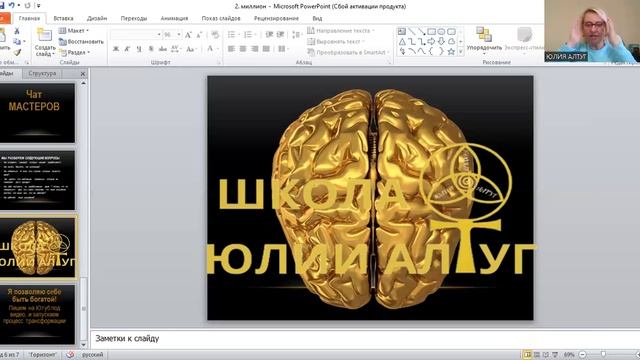Toggle center text alignment
The width and height of the screenshot is (640, 360).
pos(243,49)
